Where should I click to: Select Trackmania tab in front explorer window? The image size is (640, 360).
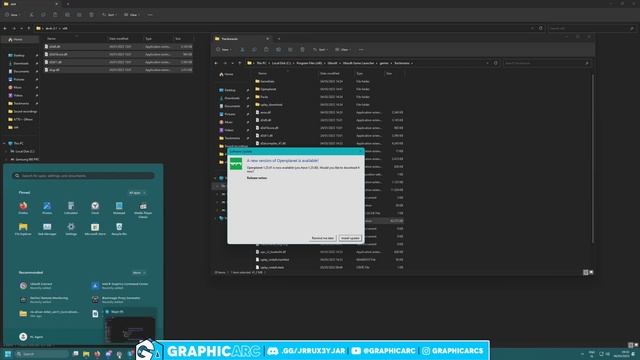coord(241,39)
